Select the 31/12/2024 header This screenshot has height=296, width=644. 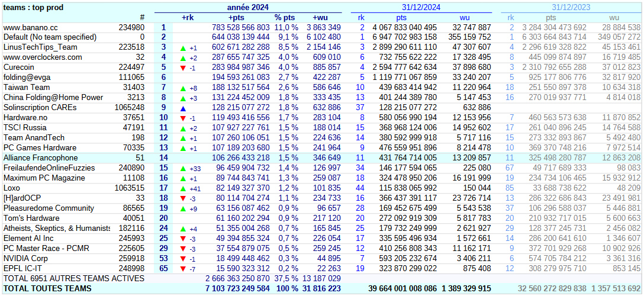pos(421,8)
